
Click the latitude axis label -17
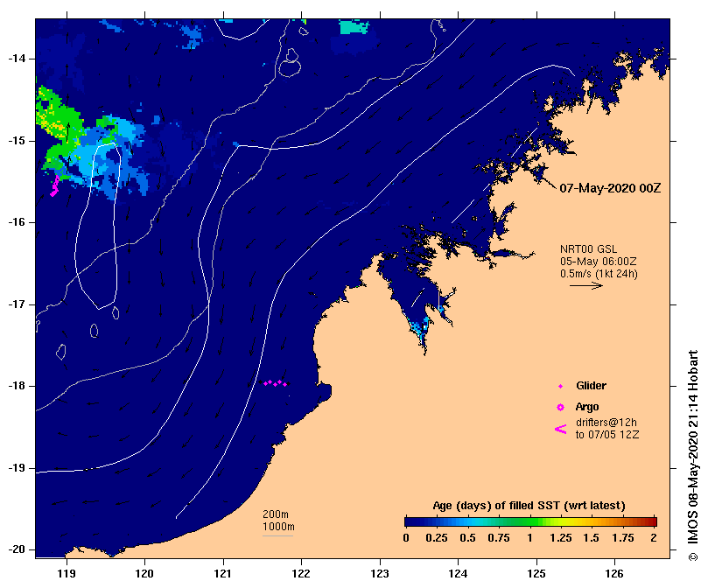coord(17,304)
